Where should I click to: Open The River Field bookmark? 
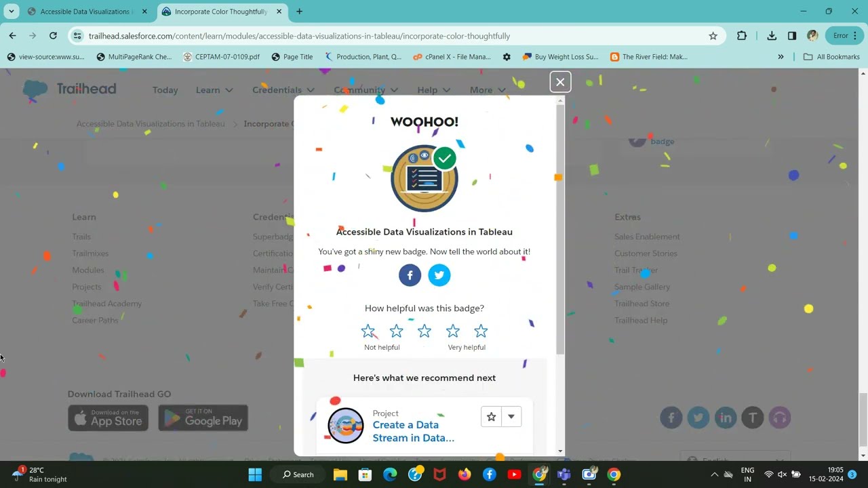pyautogui.click(x=649, y=57)
